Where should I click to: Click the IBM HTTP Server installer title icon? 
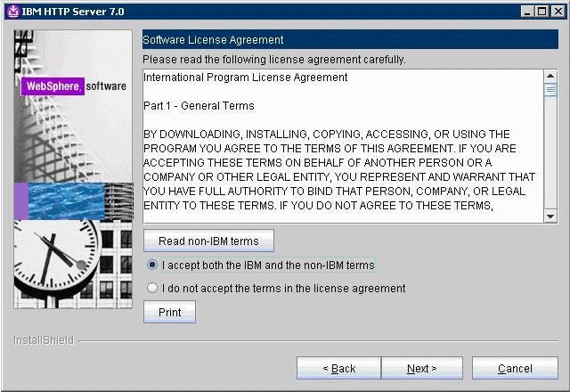[x=13, y=12]
